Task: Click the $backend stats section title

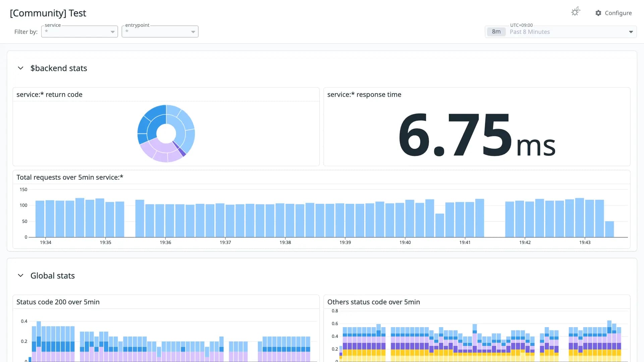Action: click(59, 68)
